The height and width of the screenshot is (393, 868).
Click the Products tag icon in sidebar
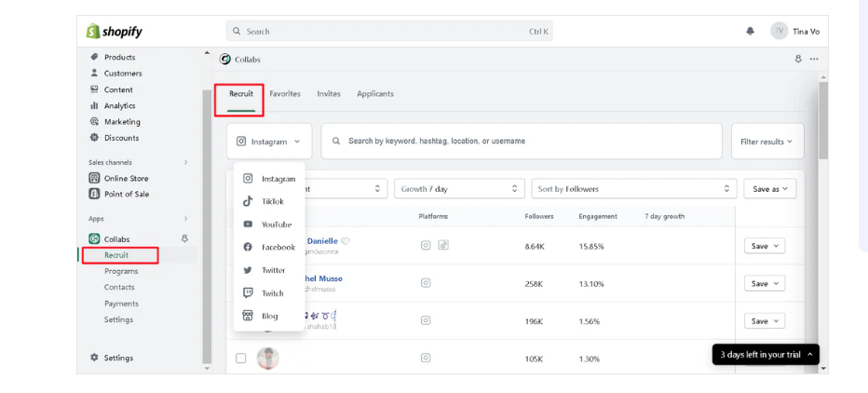click(x=94, y=57)
